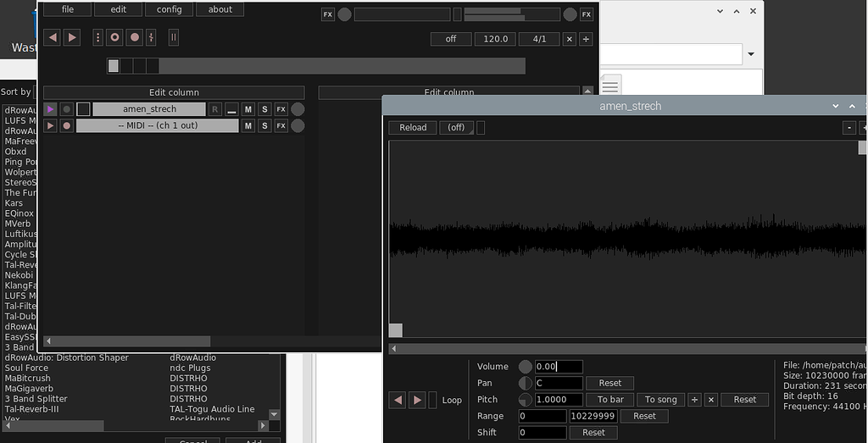The image size is (868, 443).
Task: Click the sample Pitch knob
Action: [x=526, y=400]
